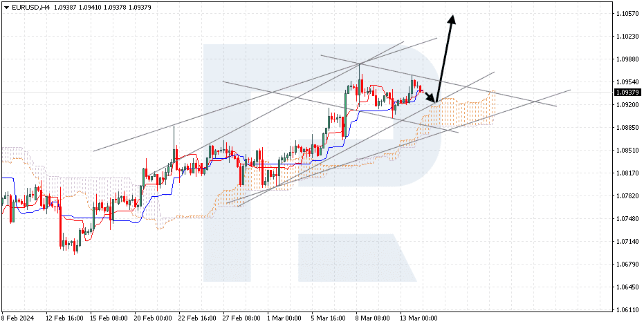The width and height of the screenshot is (644, 326).
Task: Click the current price tag 1.09379
Action: [x=627, y=93]
